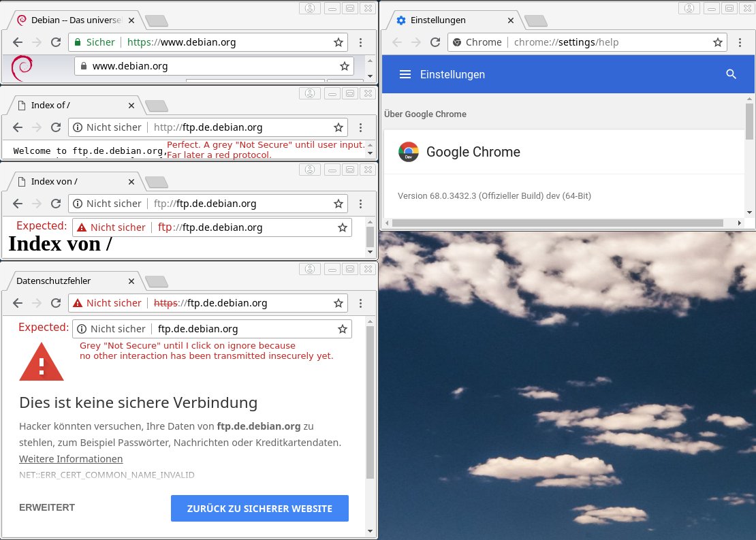Open Chrome menu in the Debian window

point(361,42)
